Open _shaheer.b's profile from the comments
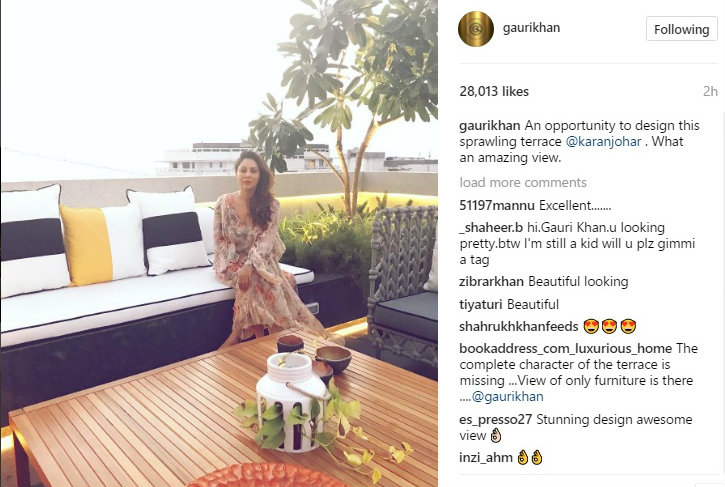 pyautogui.click(x=491, y=228)
